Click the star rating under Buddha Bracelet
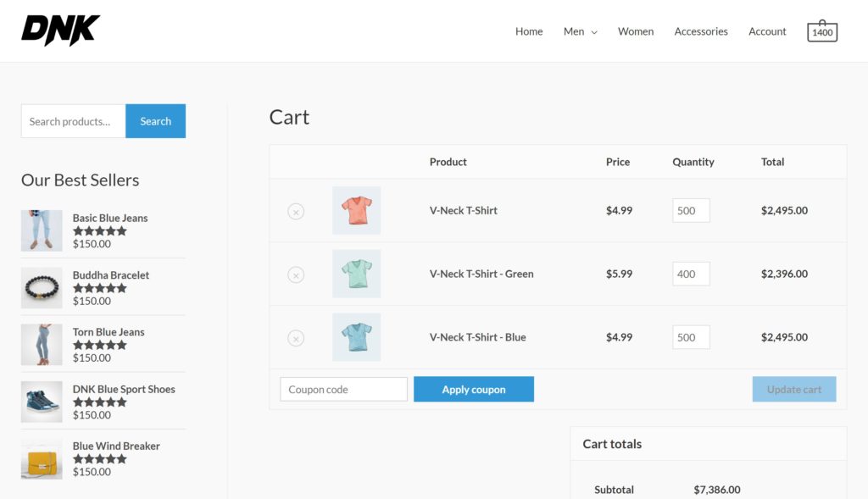The height and width of the screenshot is (499, 868). 100,288
